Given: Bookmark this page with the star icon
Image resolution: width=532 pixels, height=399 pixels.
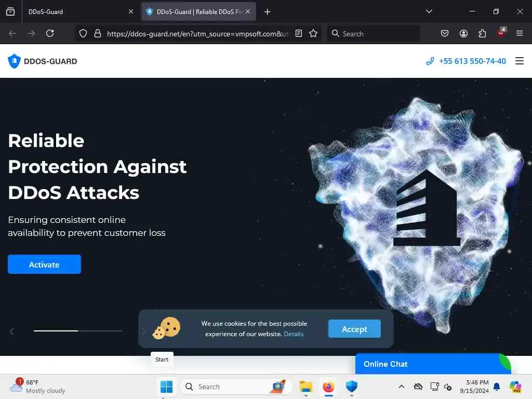Looking at the screenshot, I should click(313, 33).
